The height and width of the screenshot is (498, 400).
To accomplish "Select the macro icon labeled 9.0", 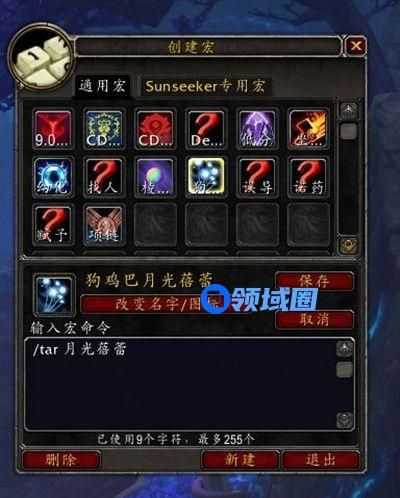I will point(53,129).
